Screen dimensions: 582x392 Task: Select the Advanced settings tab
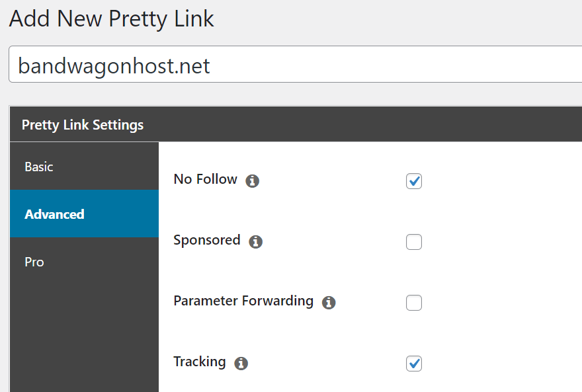tap(84, 214)
